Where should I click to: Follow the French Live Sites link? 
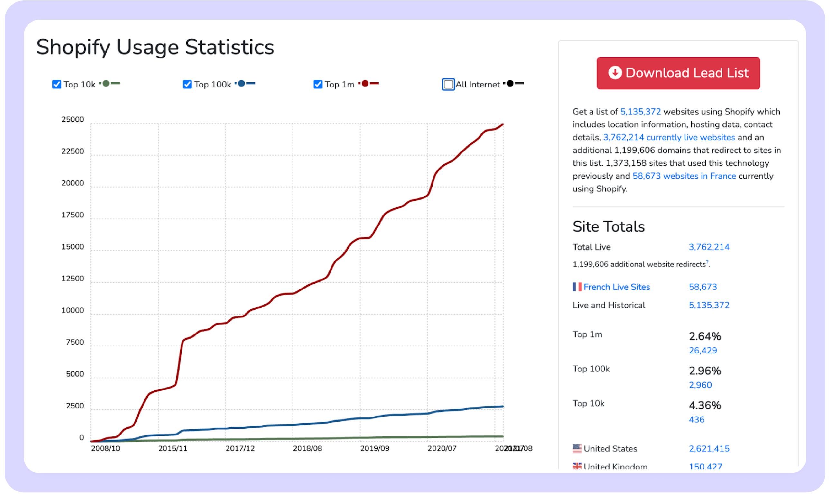tap(616, 287)
